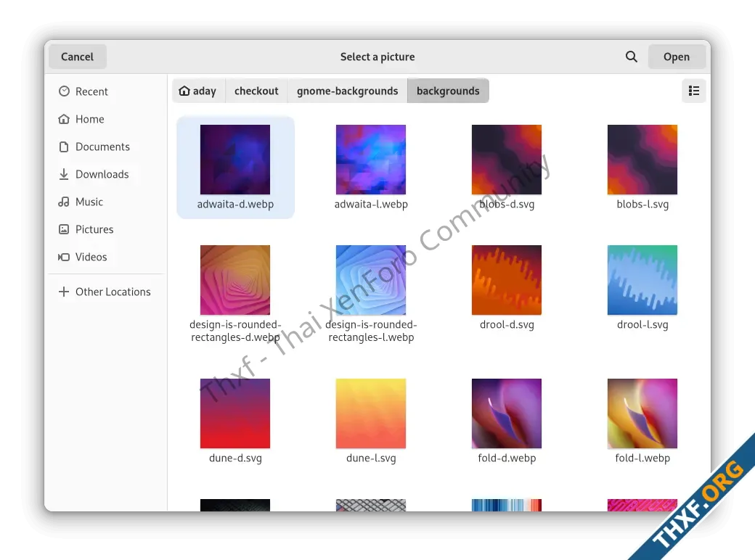This screenshot has height=560, width=755.
Task: Select adwaita-l.webp thumbnail
Action: coord(371,160)
